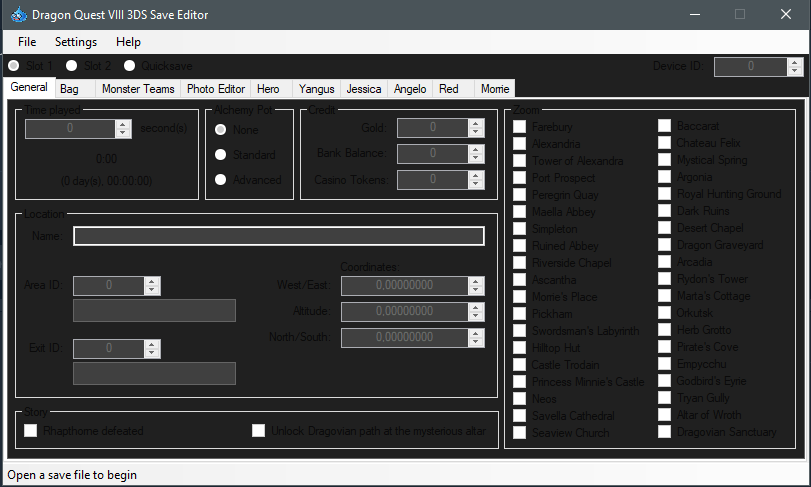Select the General tab

29,87
